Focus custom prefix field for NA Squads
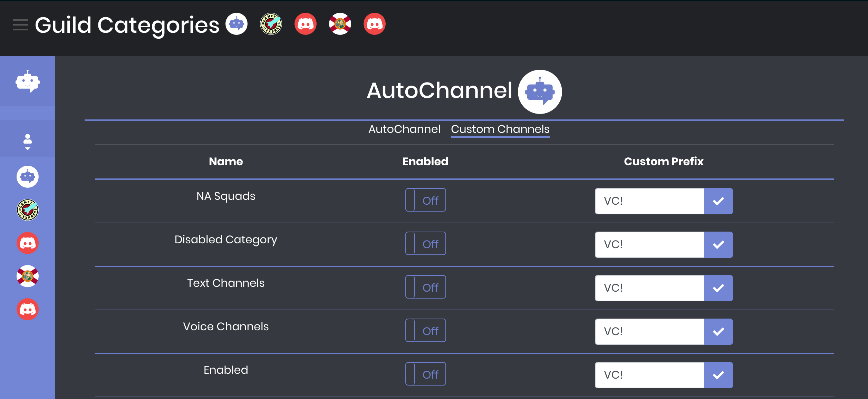Viewport: 868px width, 399px height. click(649, 201)
